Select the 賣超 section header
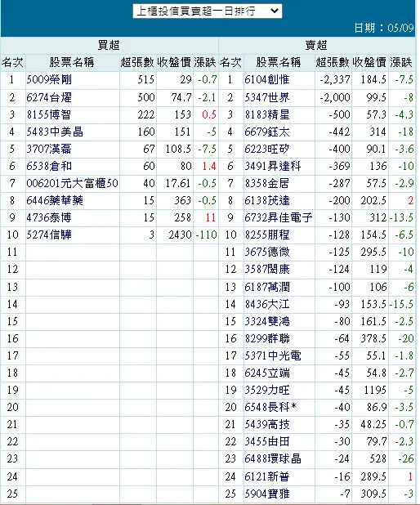Screen dimensions: 420x505 pos(316,46)
